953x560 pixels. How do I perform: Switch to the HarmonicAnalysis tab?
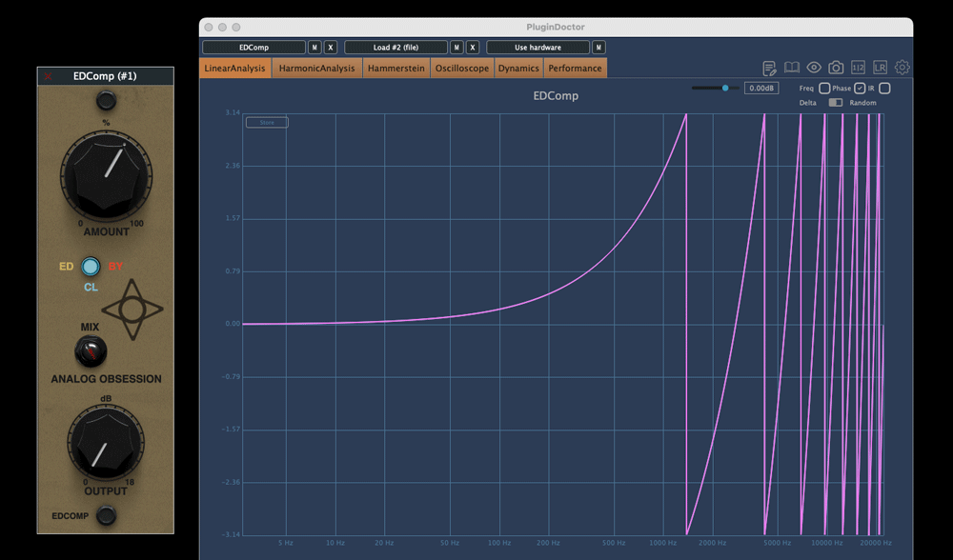pyautogui.click(x=316, y=68)
